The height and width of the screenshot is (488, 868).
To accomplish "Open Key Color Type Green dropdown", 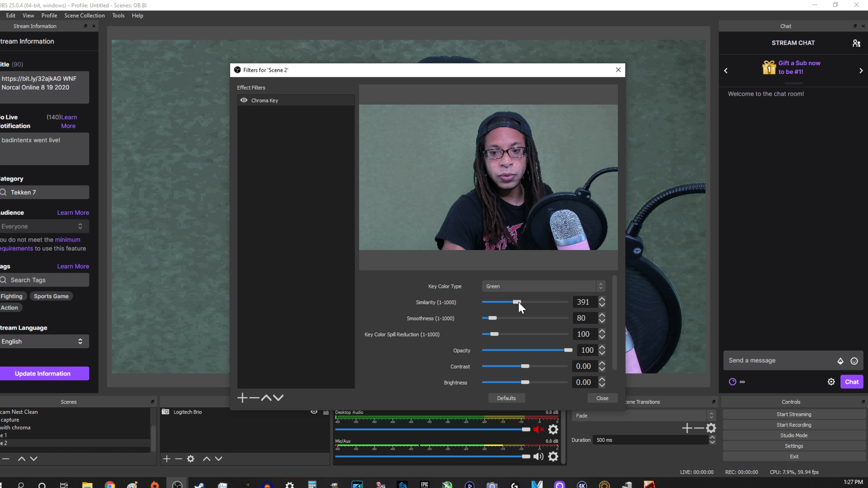I will click(x=543, y=286).
